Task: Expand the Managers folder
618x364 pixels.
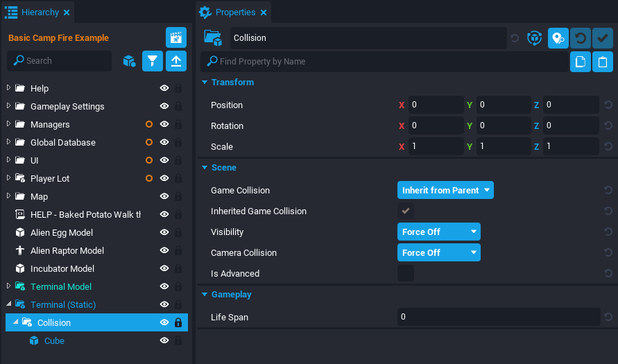Action: click(9, 125)
